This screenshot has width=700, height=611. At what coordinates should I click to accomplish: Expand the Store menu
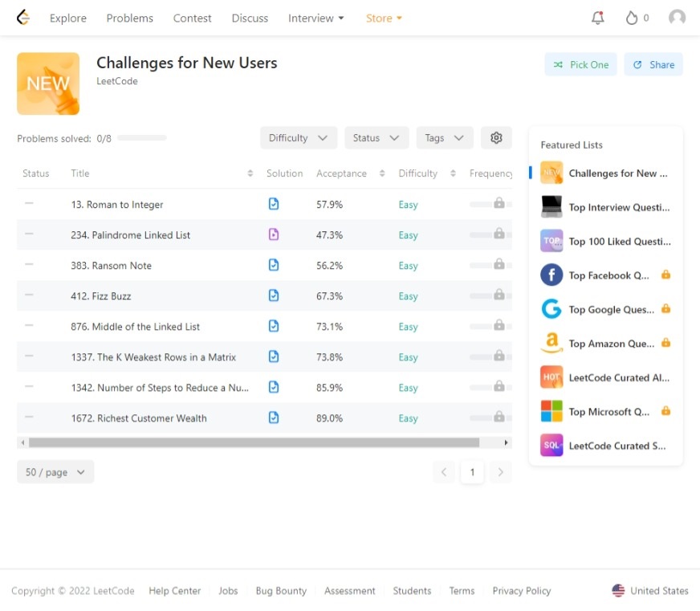tap(384, 18)
